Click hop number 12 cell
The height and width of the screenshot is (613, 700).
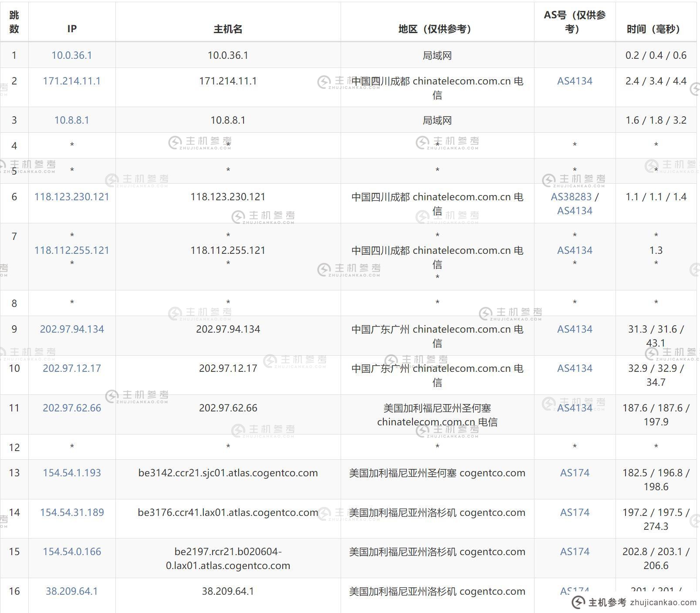coord(14,447)
